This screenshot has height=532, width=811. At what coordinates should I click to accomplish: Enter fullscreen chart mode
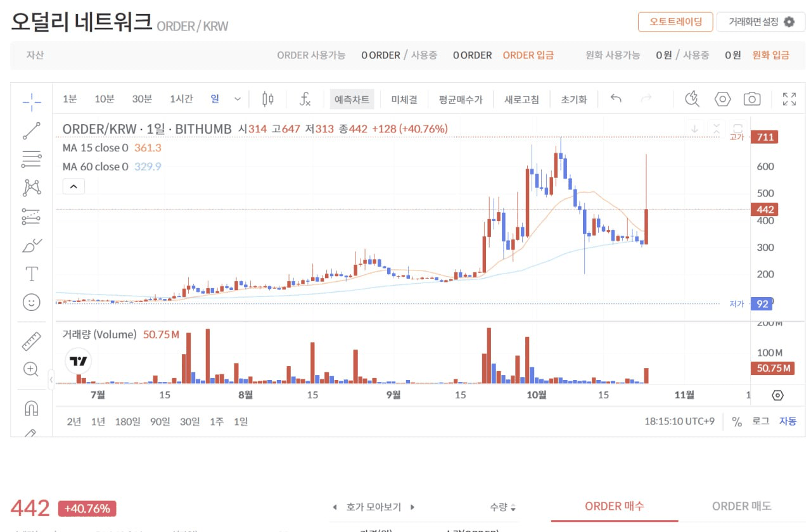[789, 99]
